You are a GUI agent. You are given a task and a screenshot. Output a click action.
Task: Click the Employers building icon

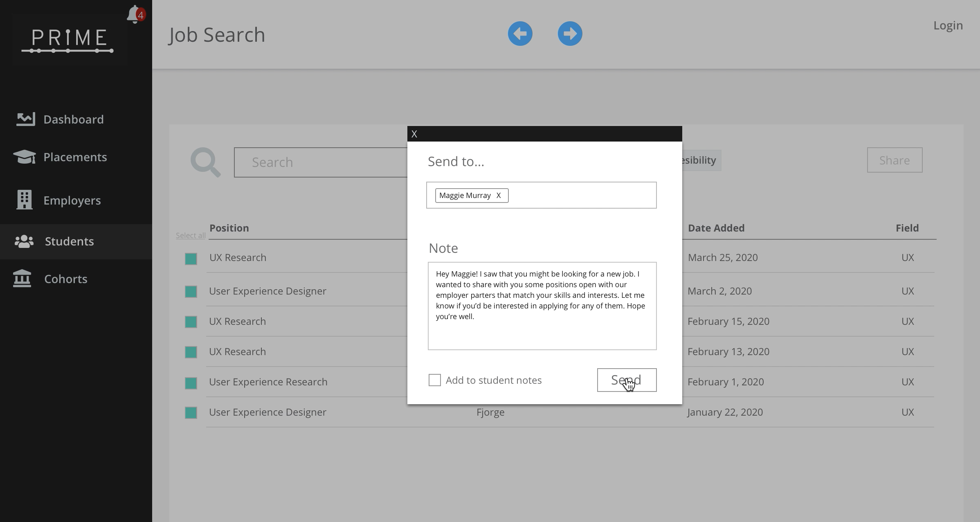(24, 200)
